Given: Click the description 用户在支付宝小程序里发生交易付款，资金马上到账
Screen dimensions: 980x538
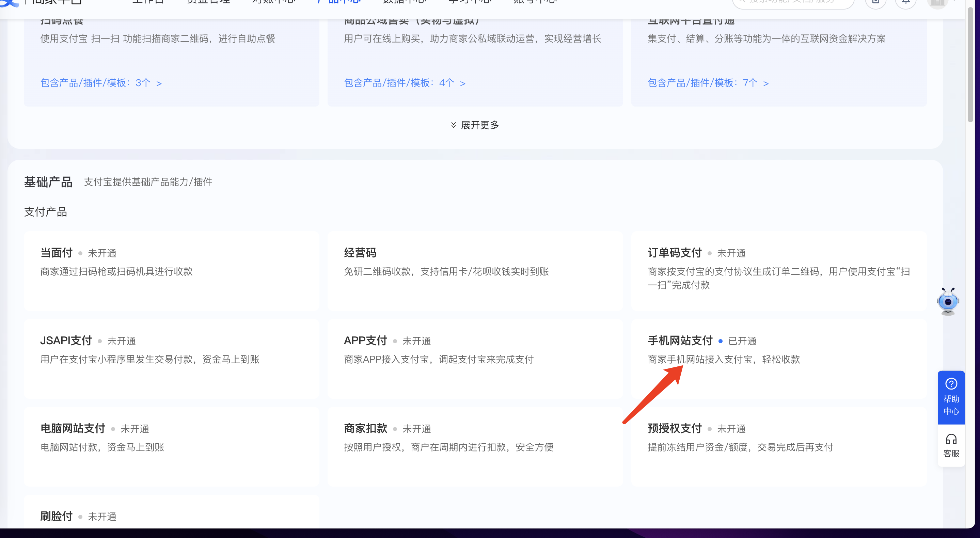Looking at the screenshot, I should (x=150, y=359).
